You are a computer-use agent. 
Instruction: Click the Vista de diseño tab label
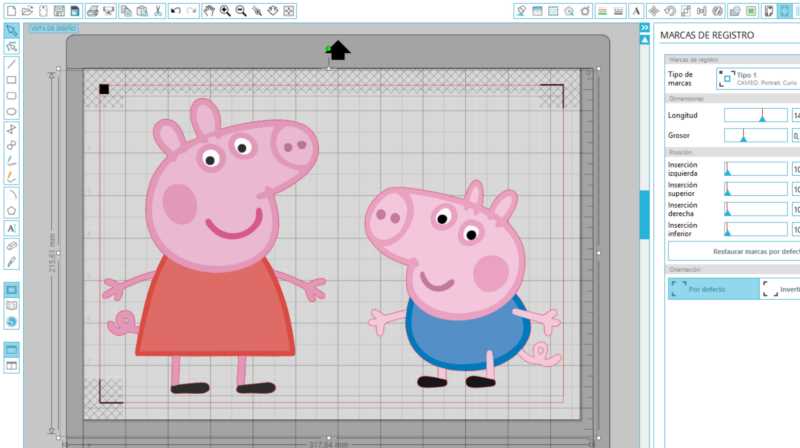[53, 28]
